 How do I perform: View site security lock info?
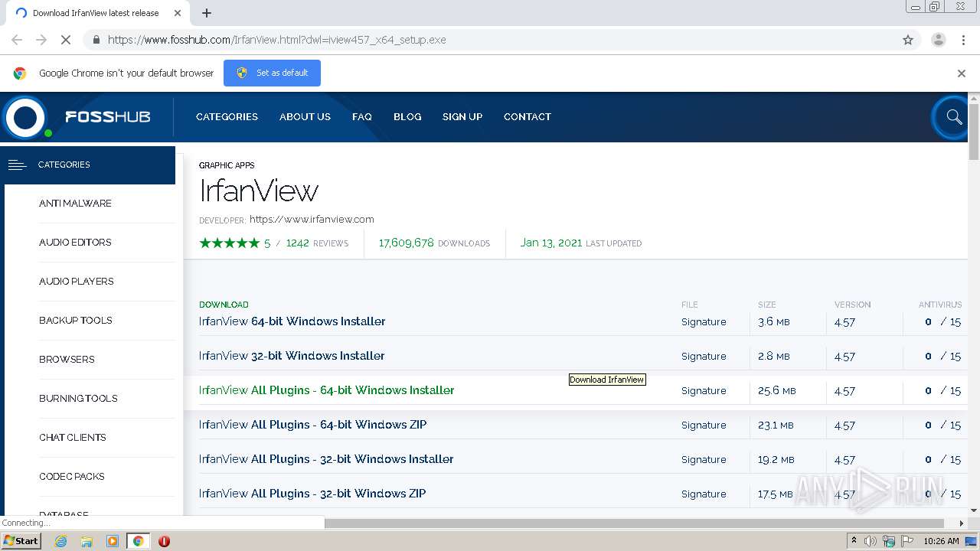tap(96, 40)
